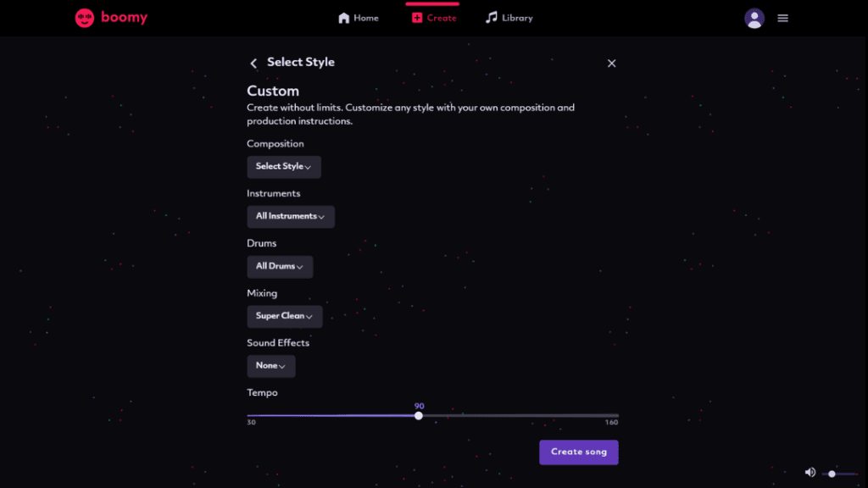Switch to the Home tab
Viewport: 868px width, 488px height.
click(x=359, y=18)
